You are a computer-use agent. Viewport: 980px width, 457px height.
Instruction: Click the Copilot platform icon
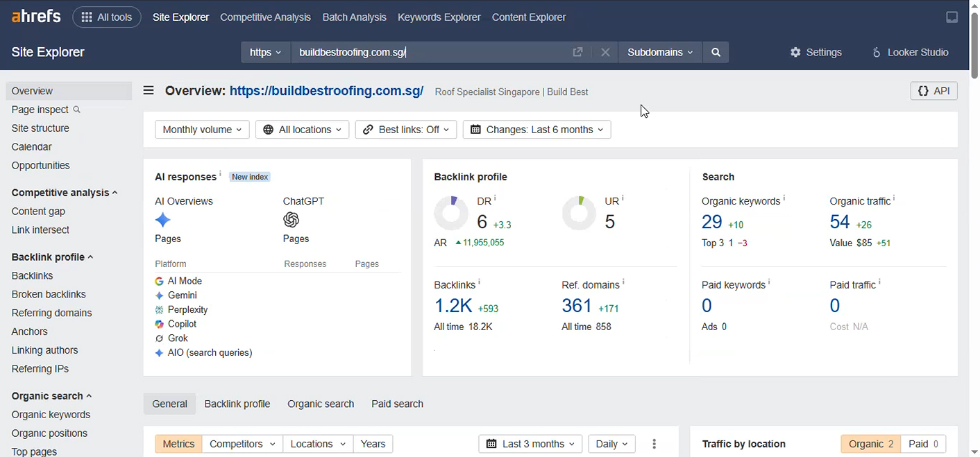pos(159,325)
